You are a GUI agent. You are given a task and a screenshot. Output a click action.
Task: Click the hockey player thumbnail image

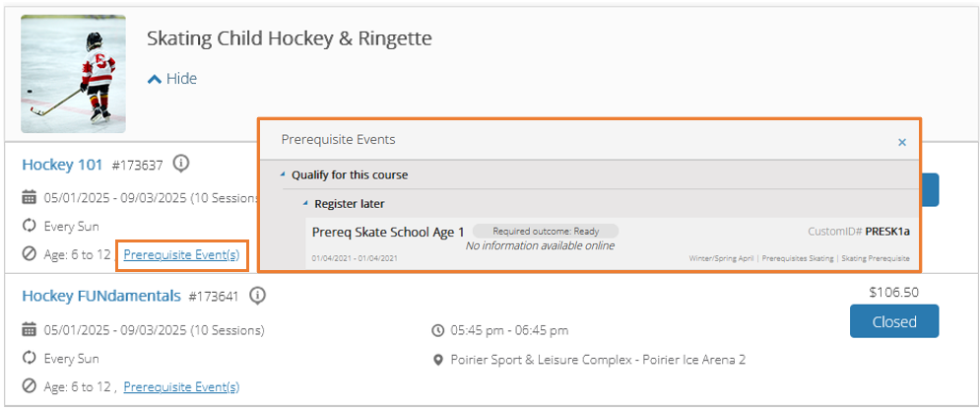pos(73,74)
